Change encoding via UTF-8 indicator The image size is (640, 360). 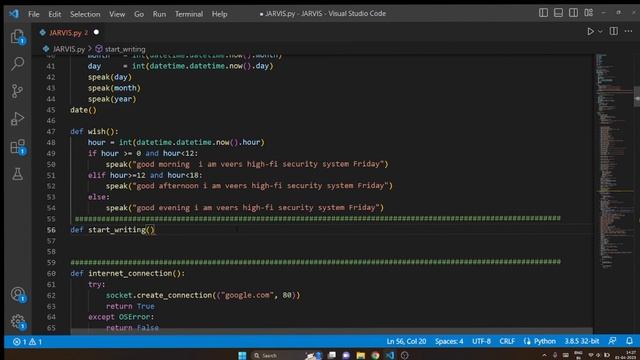(481, 341)
